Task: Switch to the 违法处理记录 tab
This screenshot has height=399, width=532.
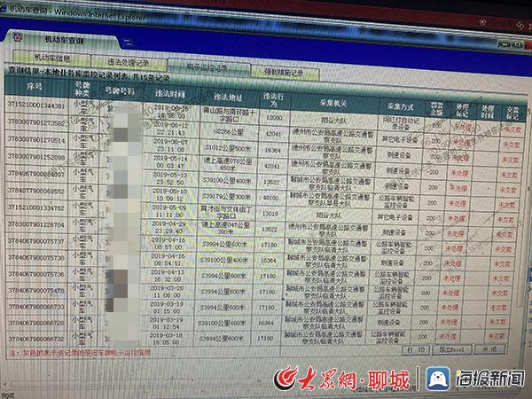Action: pos(129,66)
